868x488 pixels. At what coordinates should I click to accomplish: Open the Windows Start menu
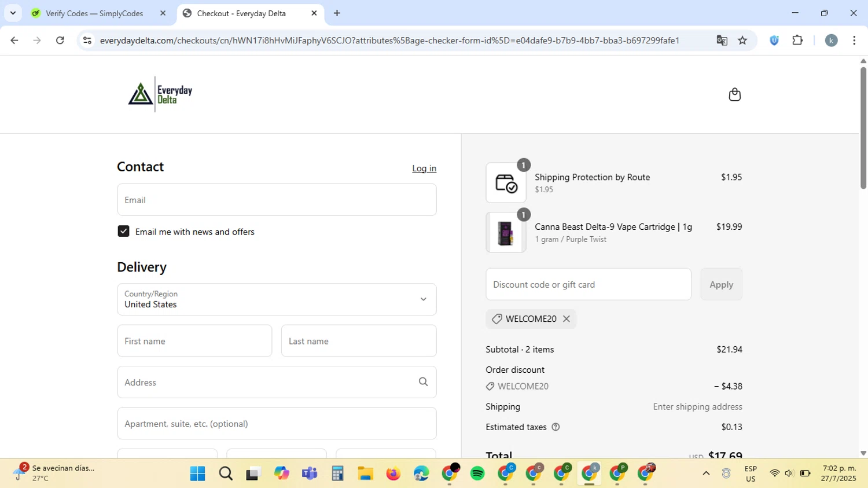tap(197, 474)
